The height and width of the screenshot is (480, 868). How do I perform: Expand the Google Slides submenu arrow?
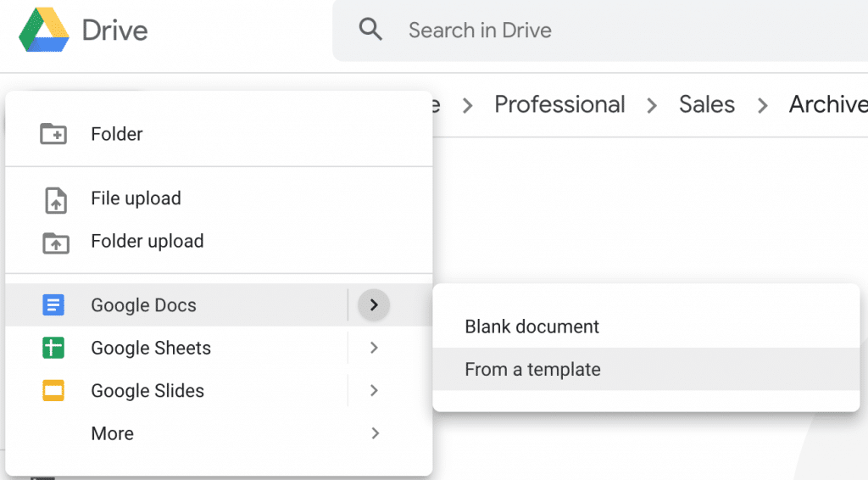tap(374, 391)
